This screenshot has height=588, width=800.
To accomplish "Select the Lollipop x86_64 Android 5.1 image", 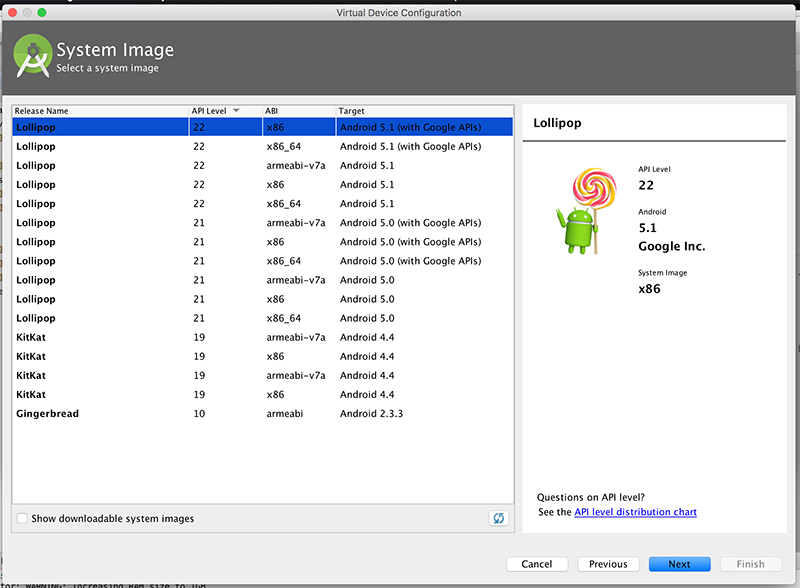I will [200, 203].
